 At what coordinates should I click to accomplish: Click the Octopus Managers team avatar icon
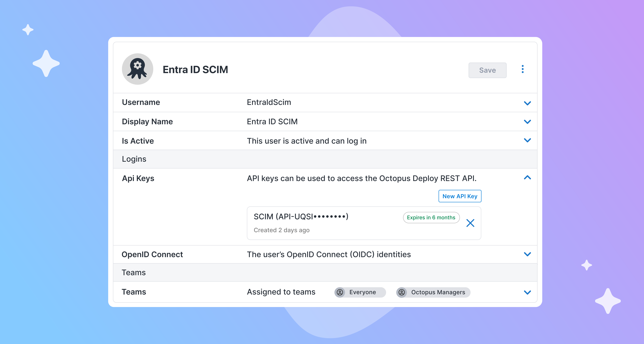(402, 292)
